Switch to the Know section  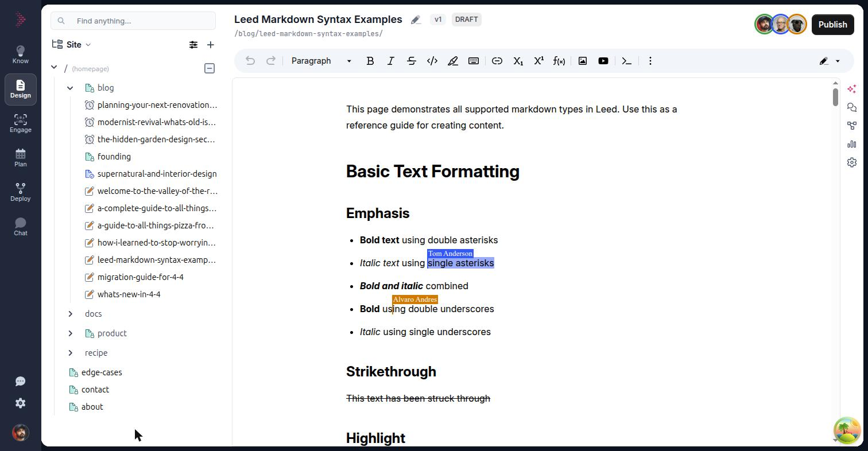21,55
